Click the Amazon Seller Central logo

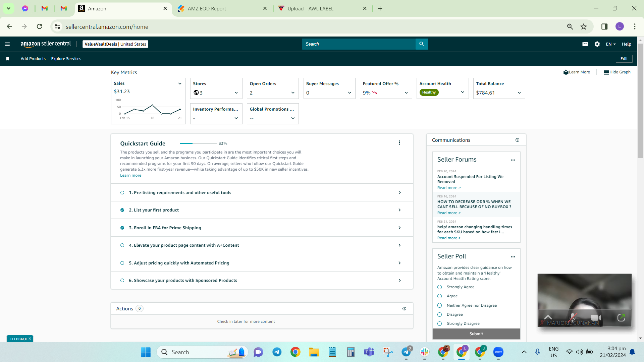click(x=46, y=44)
